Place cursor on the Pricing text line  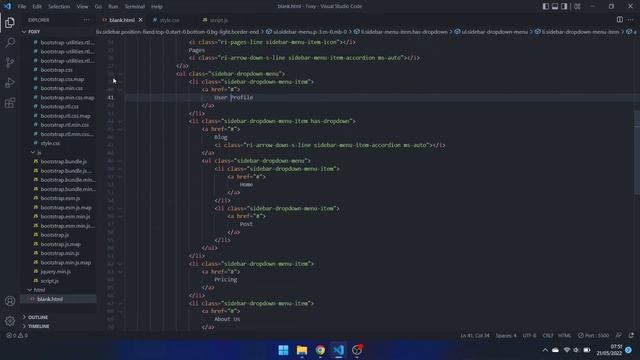[x=225, y=280]
